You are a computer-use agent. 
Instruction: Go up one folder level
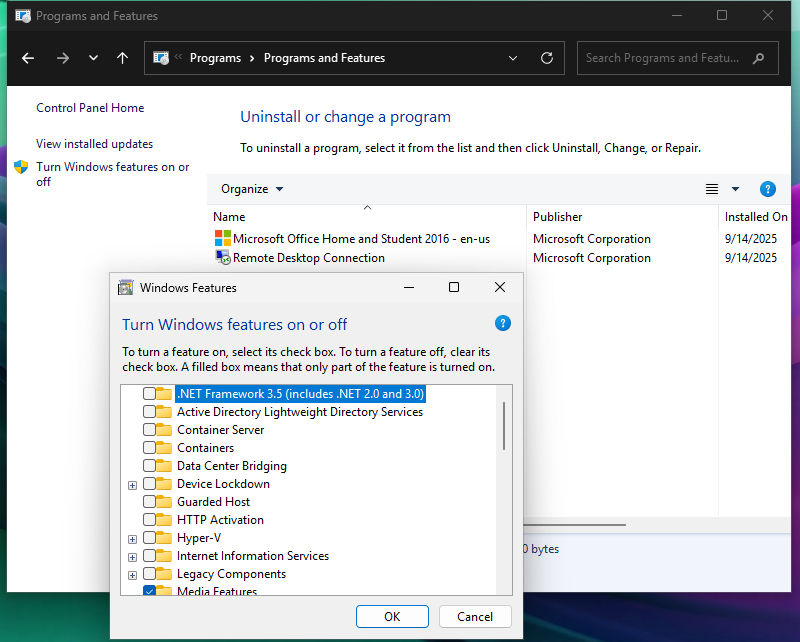pyautogui.click(x=122, y=58)
